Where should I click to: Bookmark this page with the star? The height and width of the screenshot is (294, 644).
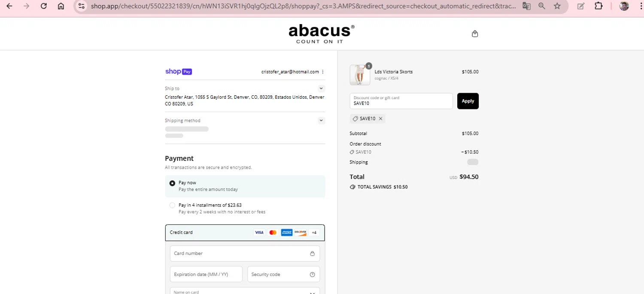click(x=557, y=6)
